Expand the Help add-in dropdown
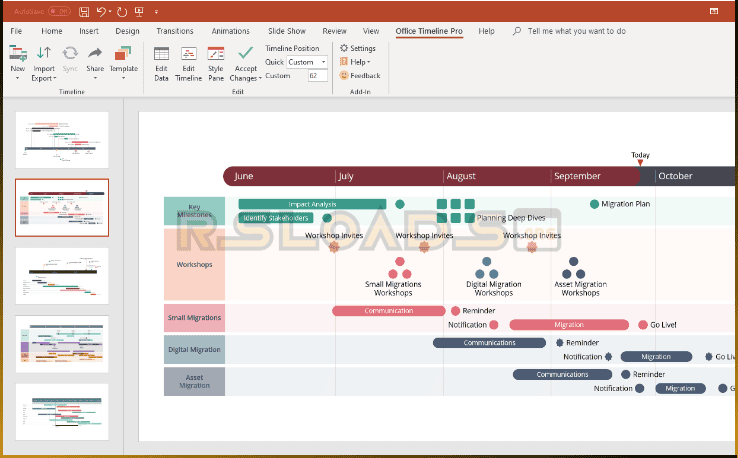This screenshot has width=738, height=458. coord(359,62)
